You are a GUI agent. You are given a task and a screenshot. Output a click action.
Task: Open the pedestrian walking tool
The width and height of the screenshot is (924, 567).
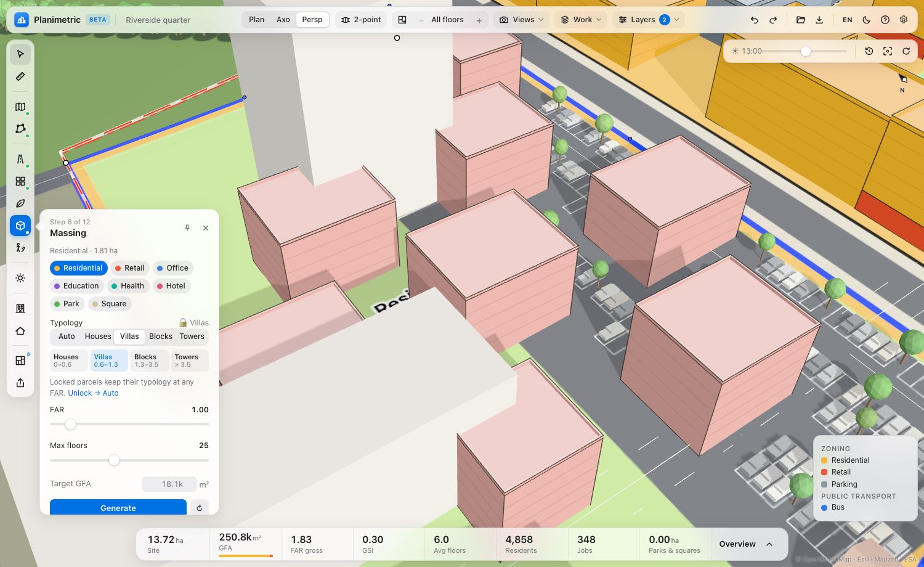point(20,248)
